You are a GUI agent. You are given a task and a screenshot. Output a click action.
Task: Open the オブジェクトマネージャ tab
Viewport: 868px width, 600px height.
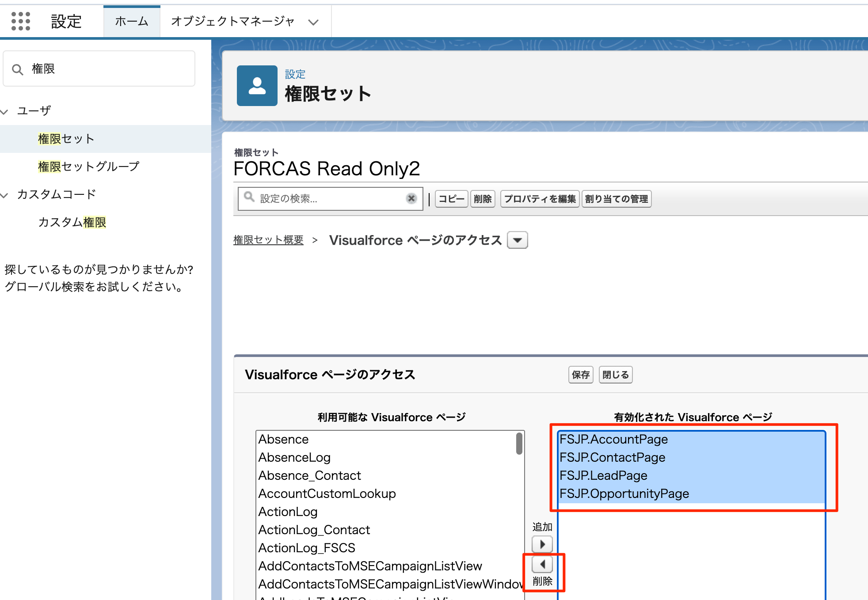(232, 21)
